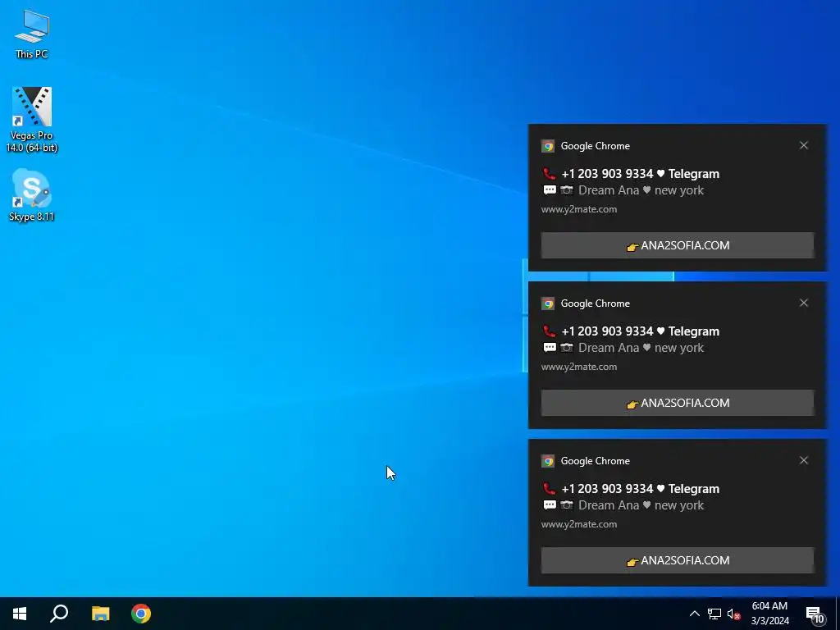Click www.y2mate.com in the middle notification
840x630 pixels.
(579, 367)
